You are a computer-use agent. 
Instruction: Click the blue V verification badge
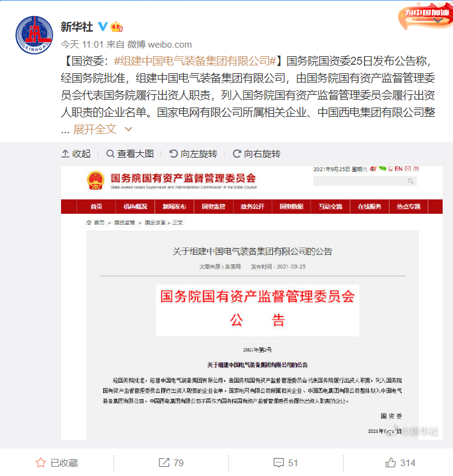(x=103, y=27)
